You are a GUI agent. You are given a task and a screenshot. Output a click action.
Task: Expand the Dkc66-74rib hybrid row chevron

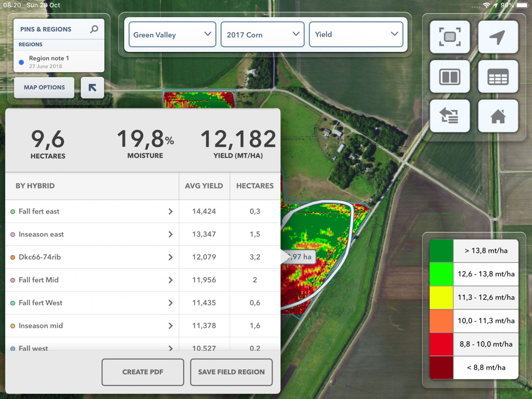click(x=171, y=257)
